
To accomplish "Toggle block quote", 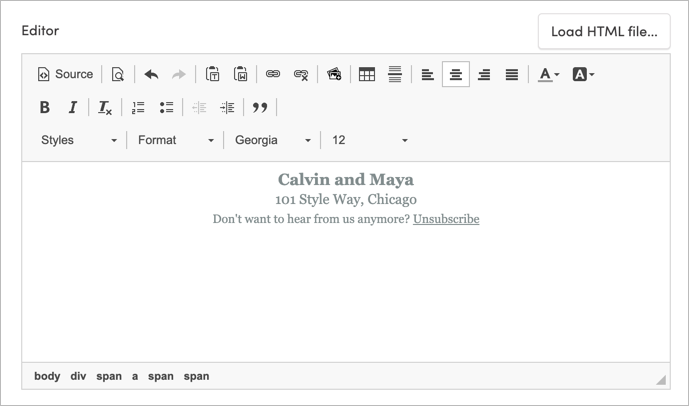I will click(260, 107).
